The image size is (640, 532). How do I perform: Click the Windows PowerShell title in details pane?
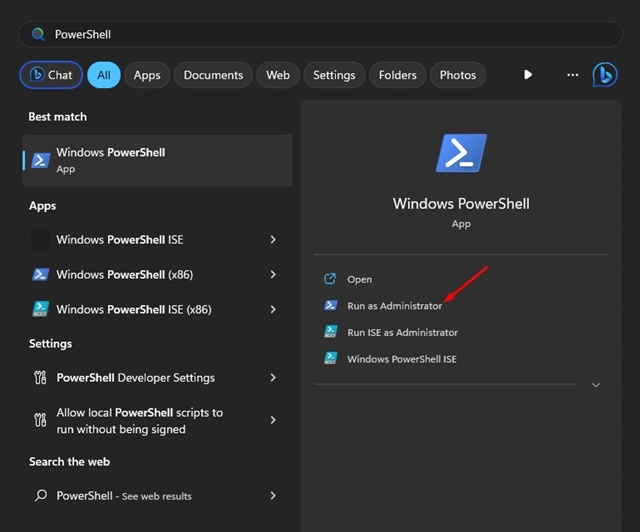click(x=461, y=203)
